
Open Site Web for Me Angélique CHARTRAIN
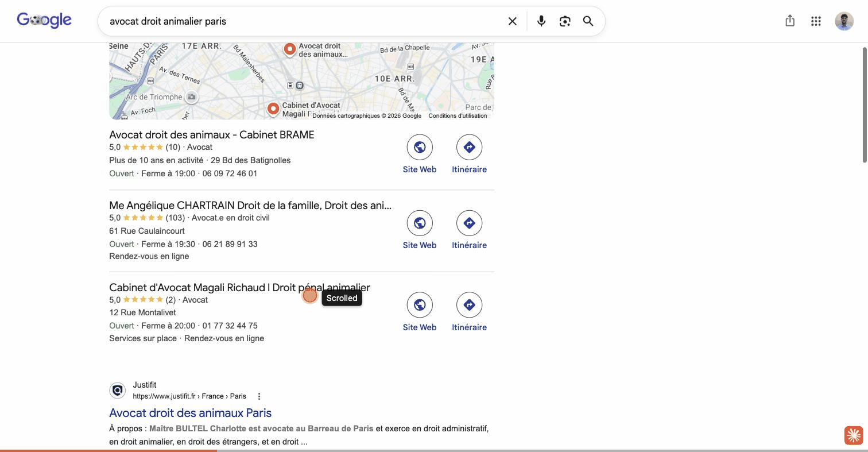click(420, 230)
